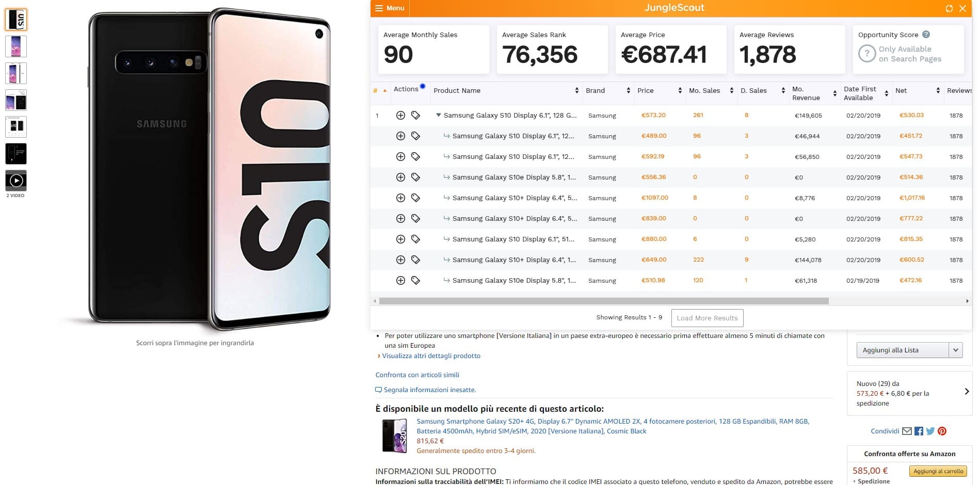Click the Load More Results button

click(707, 318)
